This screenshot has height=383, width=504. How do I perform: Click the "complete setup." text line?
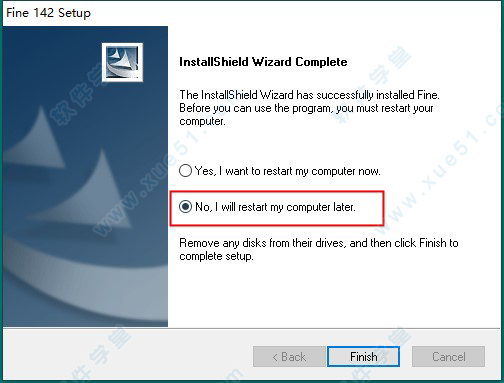tap(216, 256)
